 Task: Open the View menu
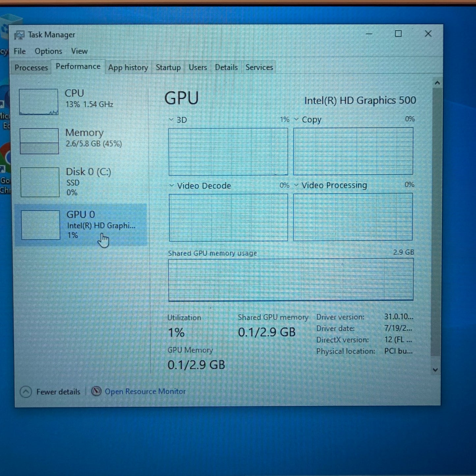(x=79, y=51)
